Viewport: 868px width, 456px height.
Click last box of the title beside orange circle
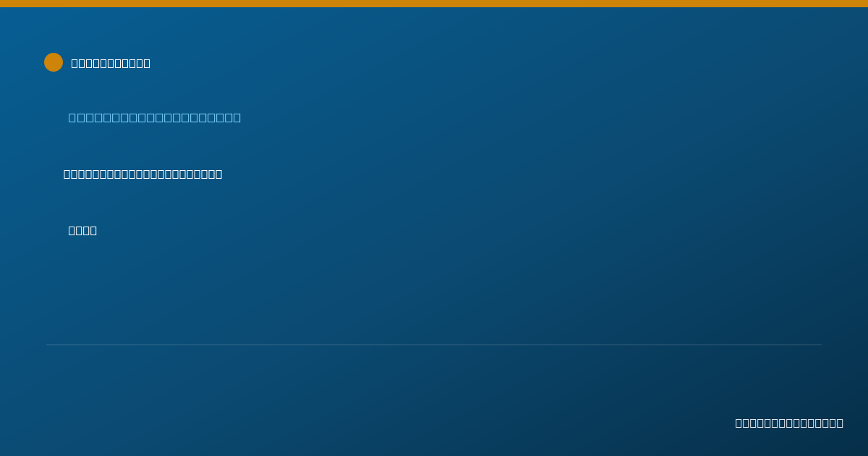coord(147,63)
